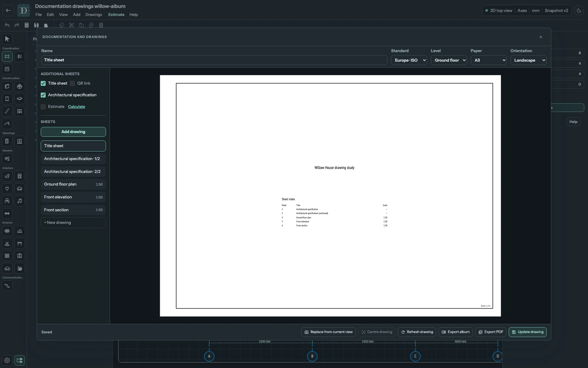Open the settings gear icon
Image resolution: width=588 pixels, height=368 pixels.
click(x=7, y=360)
